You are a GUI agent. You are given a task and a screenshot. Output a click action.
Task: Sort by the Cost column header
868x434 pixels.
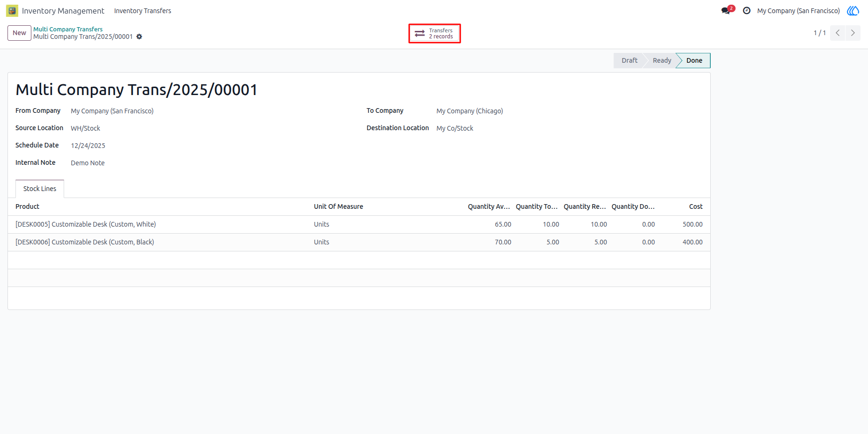696,206
